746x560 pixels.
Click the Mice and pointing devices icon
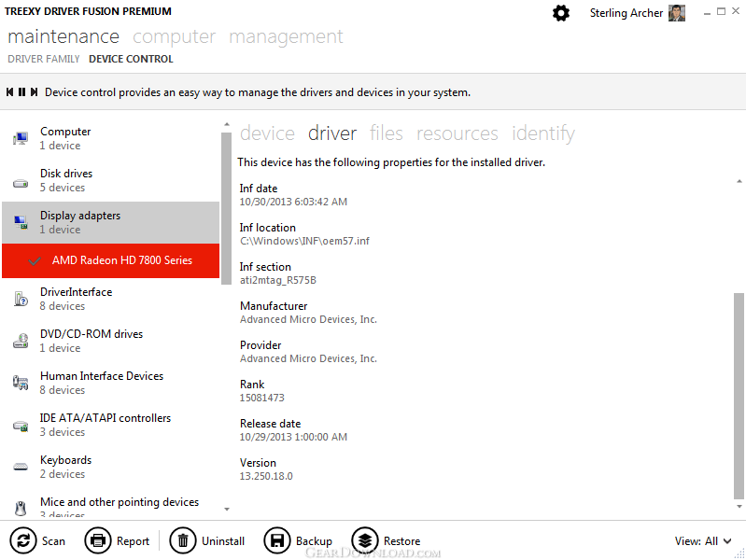[21, 508]
